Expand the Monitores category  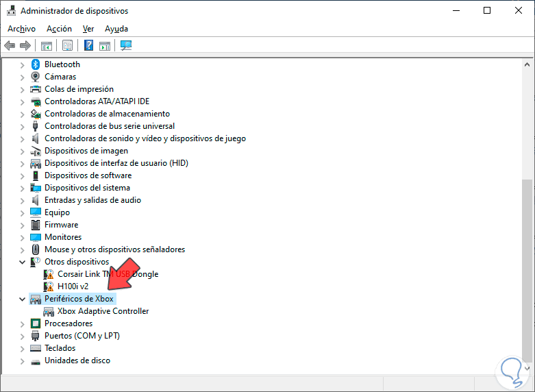pyautogui.click(x=22, y=238)
